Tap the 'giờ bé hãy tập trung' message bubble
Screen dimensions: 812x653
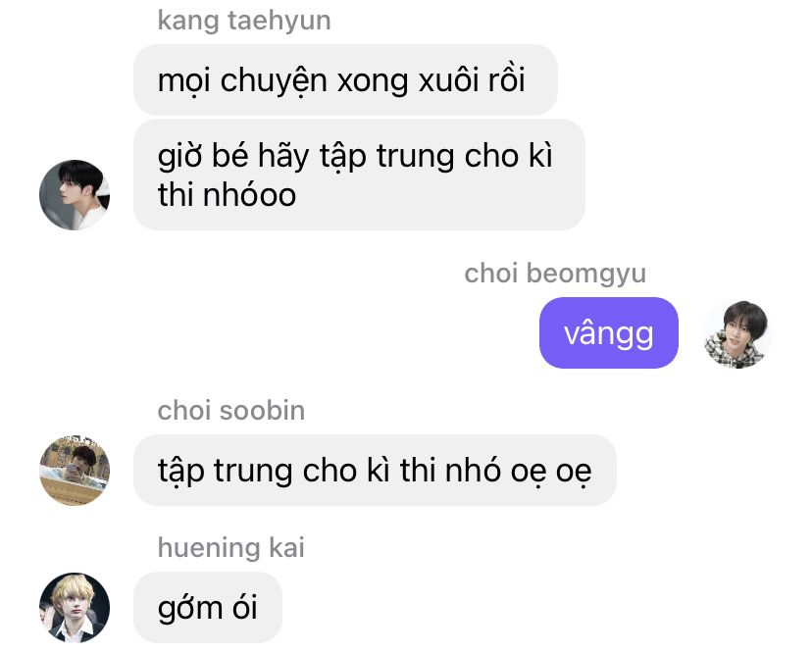[x=359, y=176]
